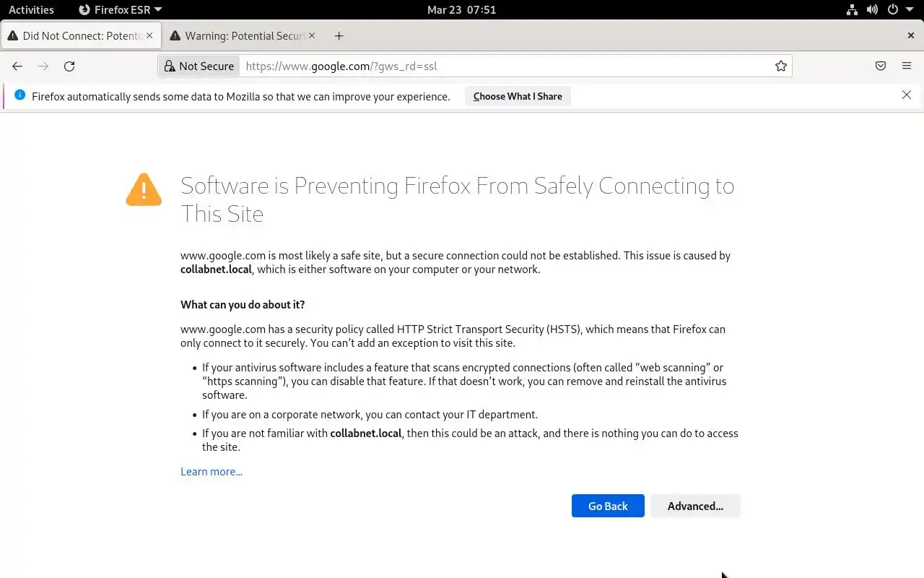This screenshot has height=578, width=924.
Task: Click the Not Secure lock icon
Action: click(x=170, y=66)
